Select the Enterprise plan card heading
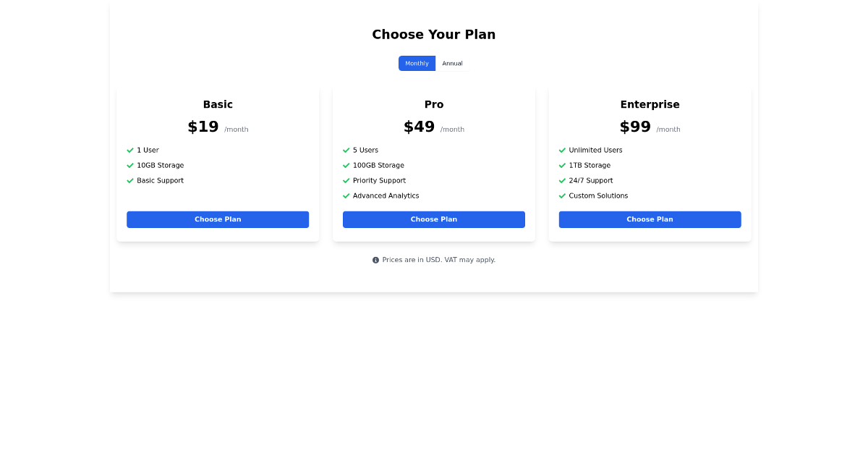Image resolution: width=868 pixels, height=456 pixels. [650, 104]
